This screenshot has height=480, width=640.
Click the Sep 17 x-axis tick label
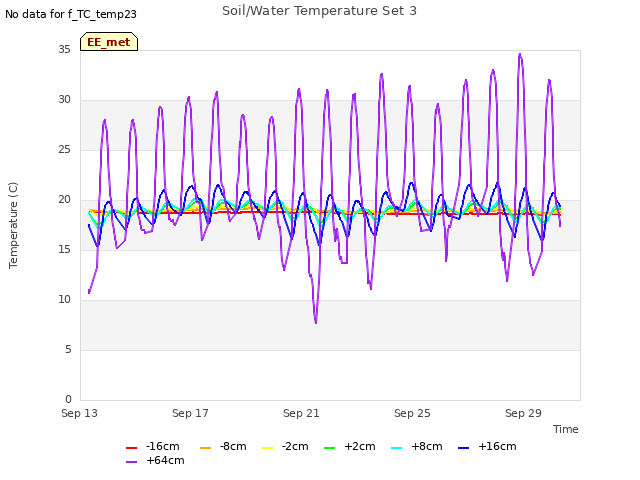[190, 413]
